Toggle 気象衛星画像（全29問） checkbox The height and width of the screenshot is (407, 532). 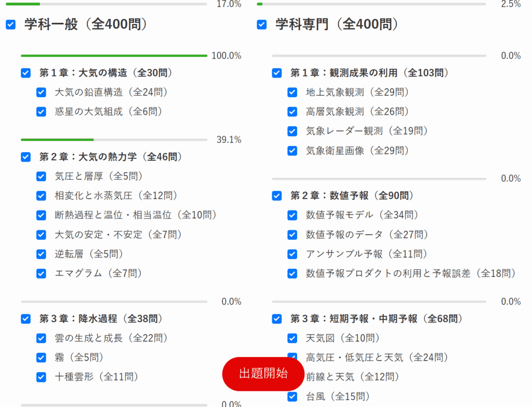coord(292,151)
